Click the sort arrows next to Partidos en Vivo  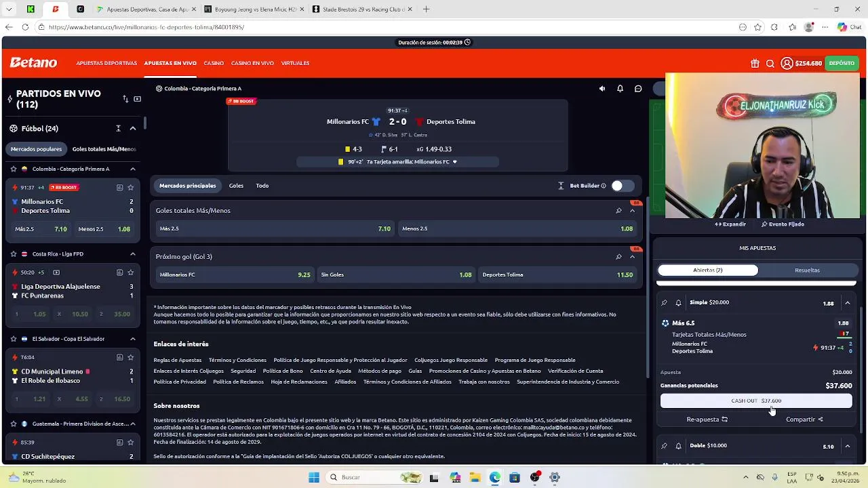coord(125,99)
